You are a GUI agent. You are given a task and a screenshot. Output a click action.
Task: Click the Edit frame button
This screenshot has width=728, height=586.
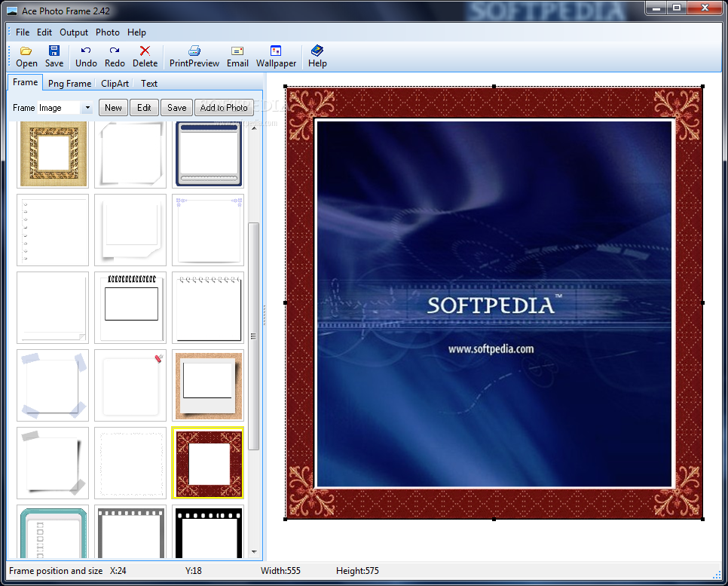(x=144, y=108)
